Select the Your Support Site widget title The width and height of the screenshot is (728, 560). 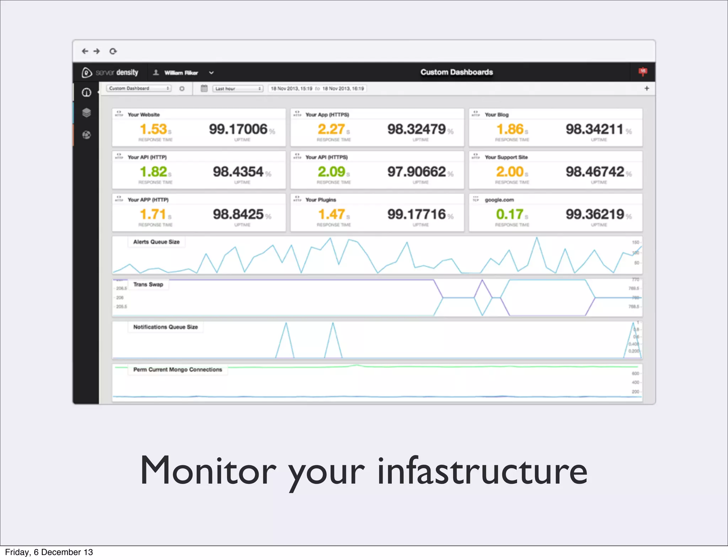[506, 157]
